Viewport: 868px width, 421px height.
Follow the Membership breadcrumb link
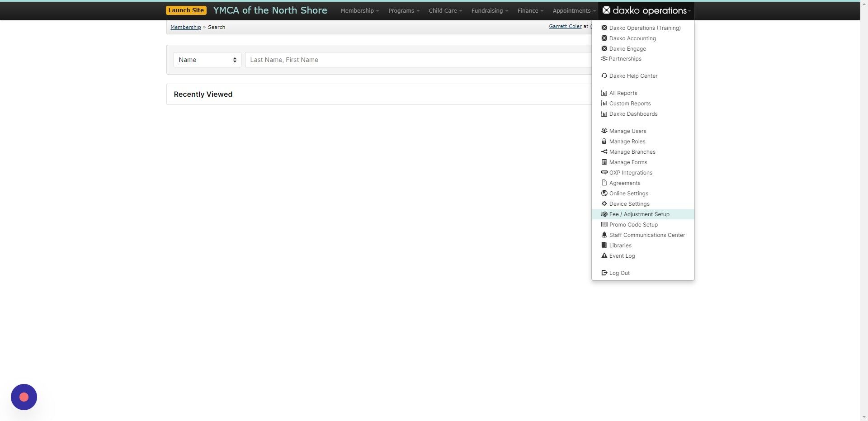click(185, 27)
